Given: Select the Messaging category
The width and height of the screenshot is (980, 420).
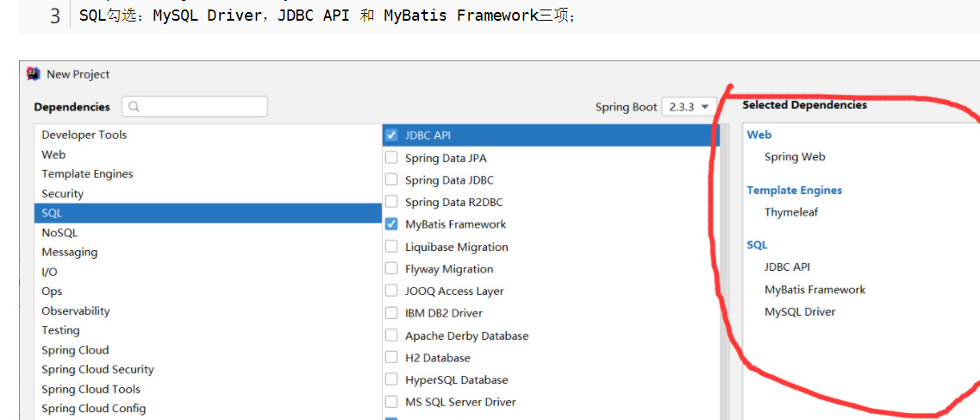Looking at the screenshot, I should [x=208, y=252].
